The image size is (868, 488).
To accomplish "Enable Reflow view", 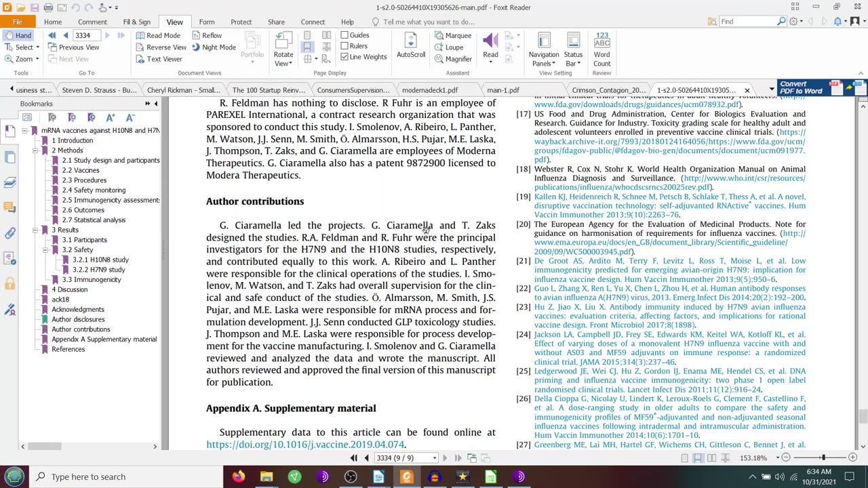I will click(x=207, y=35).
